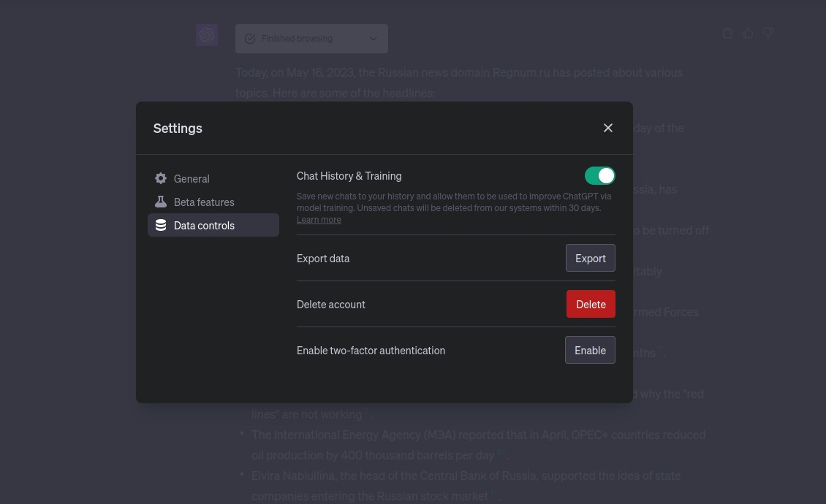Click the red Delete account button
826x504 pixels.
(591, 304)
